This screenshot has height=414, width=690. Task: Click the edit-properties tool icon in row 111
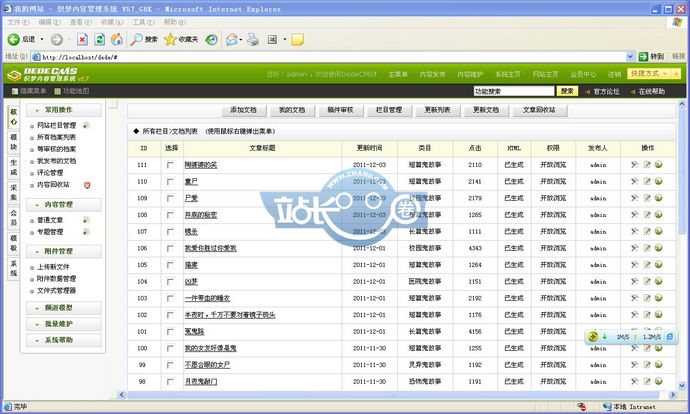(635, 165)
